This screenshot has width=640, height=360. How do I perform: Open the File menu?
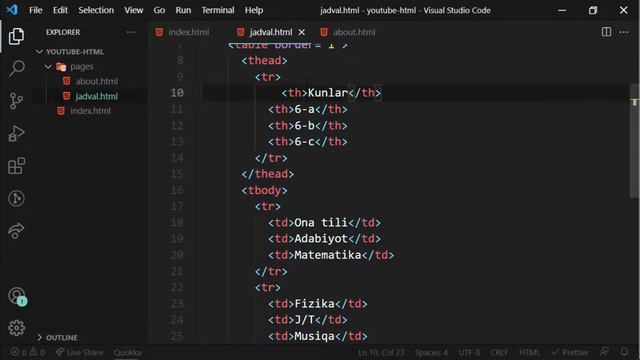(36, 10)
